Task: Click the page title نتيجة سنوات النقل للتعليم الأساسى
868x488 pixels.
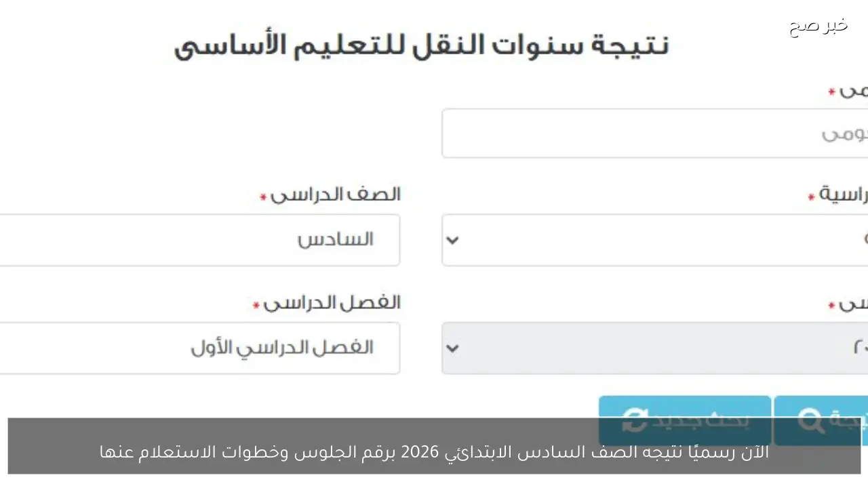Action: click(420, 44)
